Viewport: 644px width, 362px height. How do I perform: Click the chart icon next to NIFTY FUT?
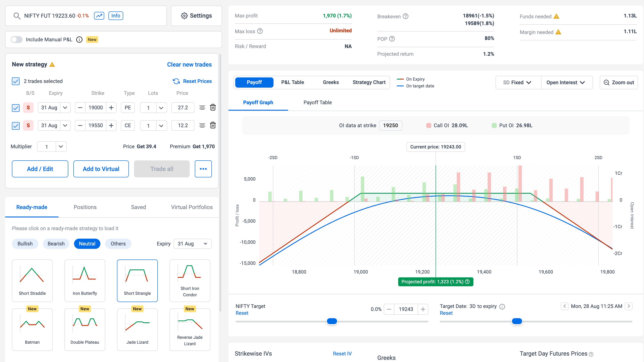pyautogui.click(x=99, y=16)
